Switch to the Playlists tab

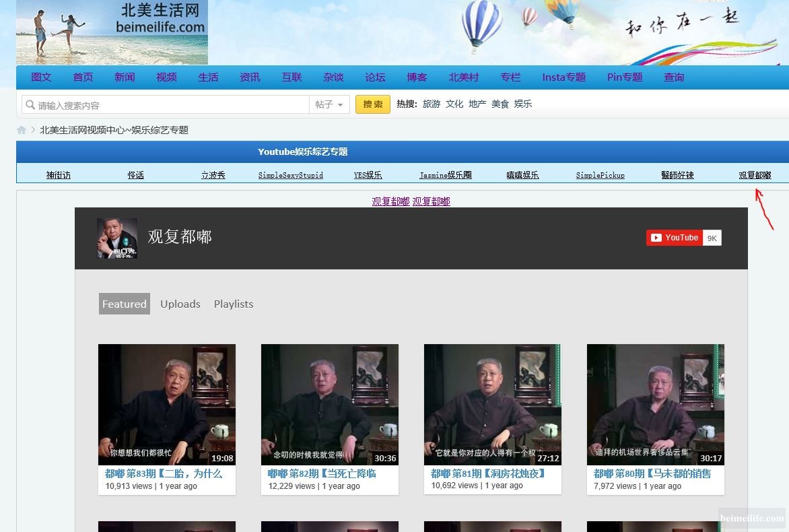[234, 304]
